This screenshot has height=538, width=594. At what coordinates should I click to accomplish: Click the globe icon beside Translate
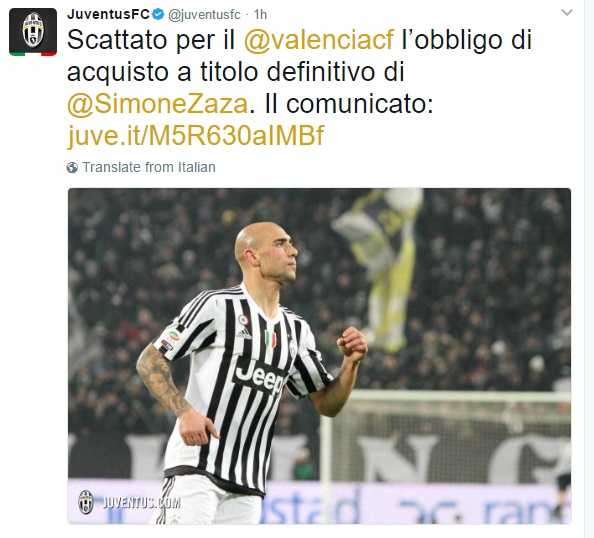[x=72, y=167]
